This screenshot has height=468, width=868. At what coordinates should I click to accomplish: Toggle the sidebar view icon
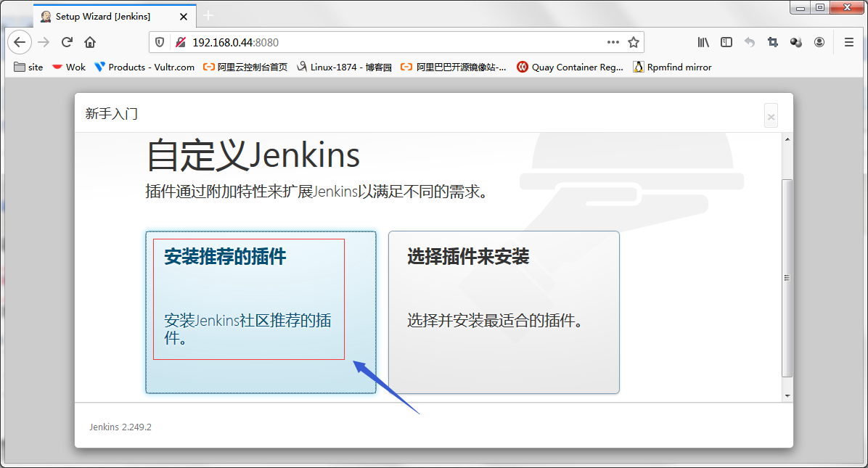(x=726, y=42)
